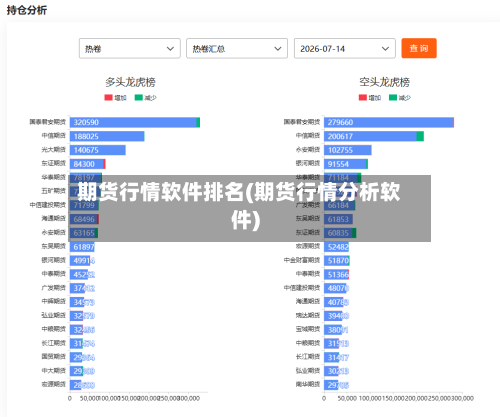The image size is (500, 417).
Task: Click the 300,000 axis tick in 空头龙虎榜
Action: (x=462, y=398)
